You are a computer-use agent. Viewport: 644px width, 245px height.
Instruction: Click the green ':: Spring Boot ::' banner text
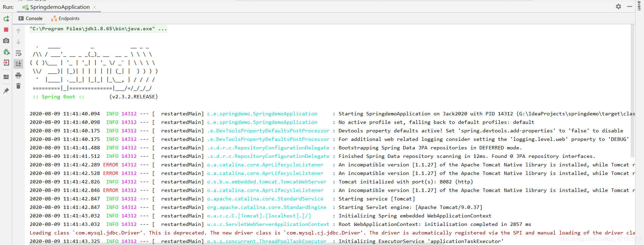coord(58,97)
